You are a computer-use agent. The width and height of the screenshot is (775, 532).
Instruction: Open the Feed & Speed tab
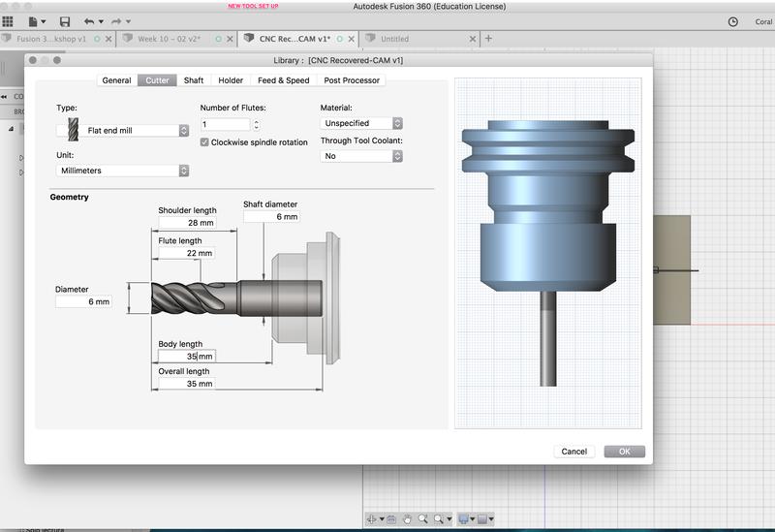pos(283,80)
